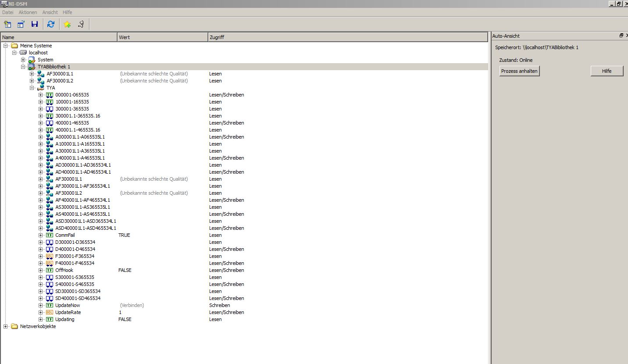628x364 pixels.
Task: Open the Hilfe menu in the menu bar
Action: [67, 12]
